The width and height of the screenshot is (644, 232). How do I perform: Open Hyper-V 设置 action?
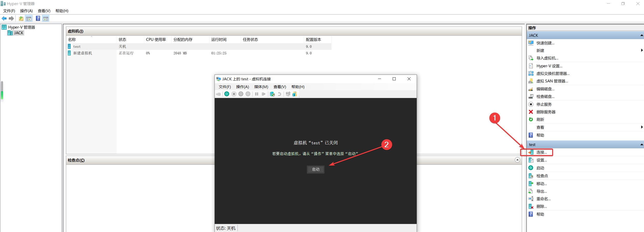tap(549, 66)
